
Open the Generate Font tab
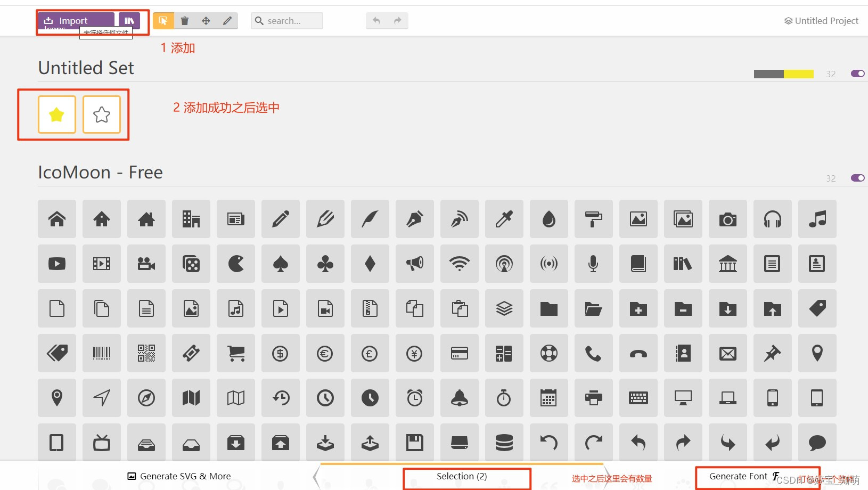click(744, 476)
